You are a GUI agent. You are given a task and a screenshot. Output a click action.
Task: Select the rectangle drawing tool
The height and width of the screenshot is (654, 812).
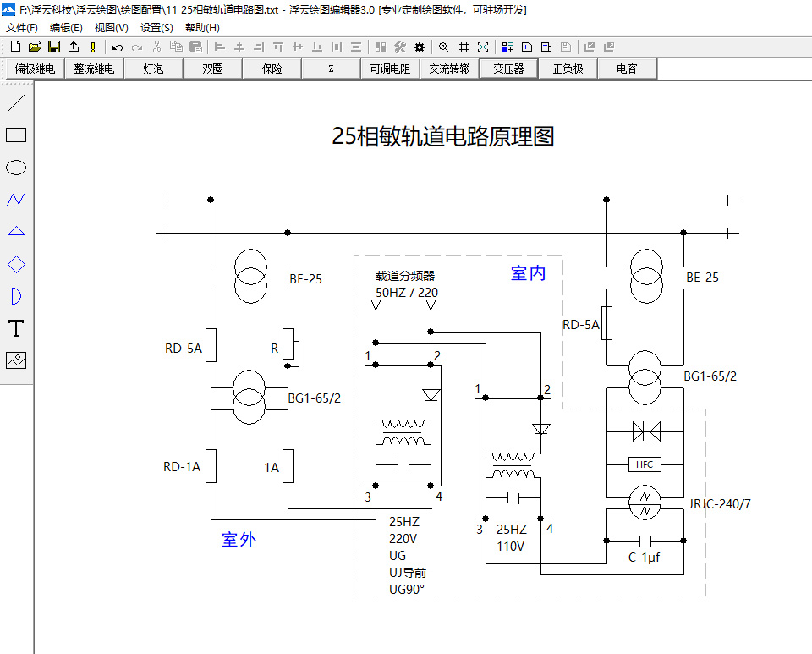16,135
